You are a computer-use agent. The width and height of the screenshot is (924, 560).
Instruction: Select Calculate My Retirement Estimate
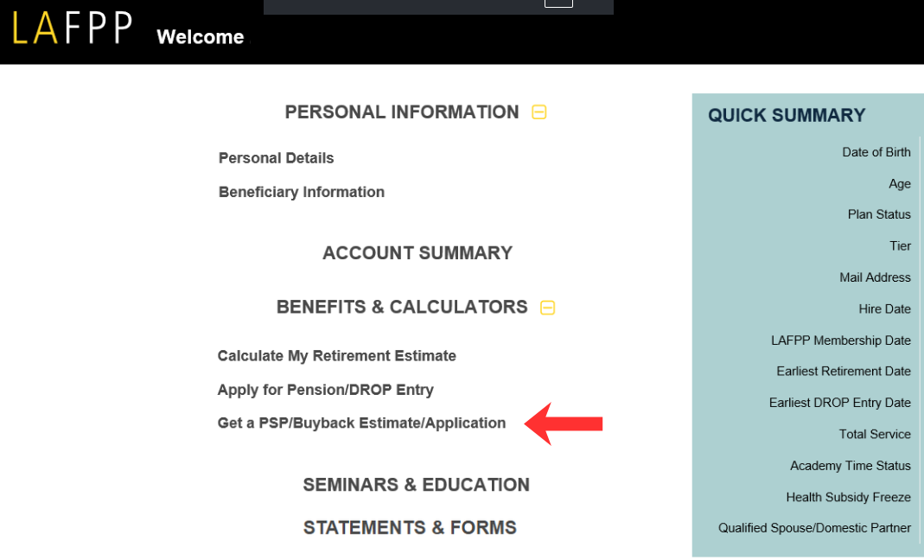click(x=336, y=356)
